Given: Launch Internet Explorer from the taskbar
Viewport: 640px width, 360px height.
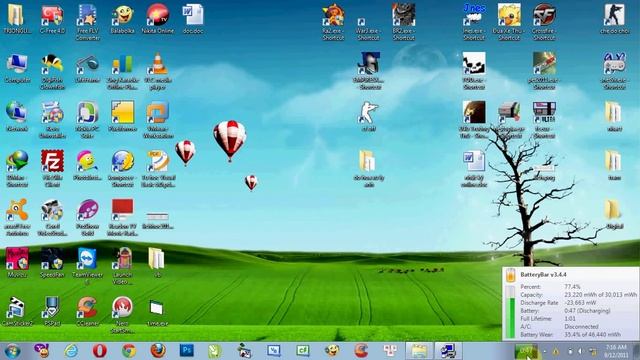Looking at the screenshot, I should [71, 351].
